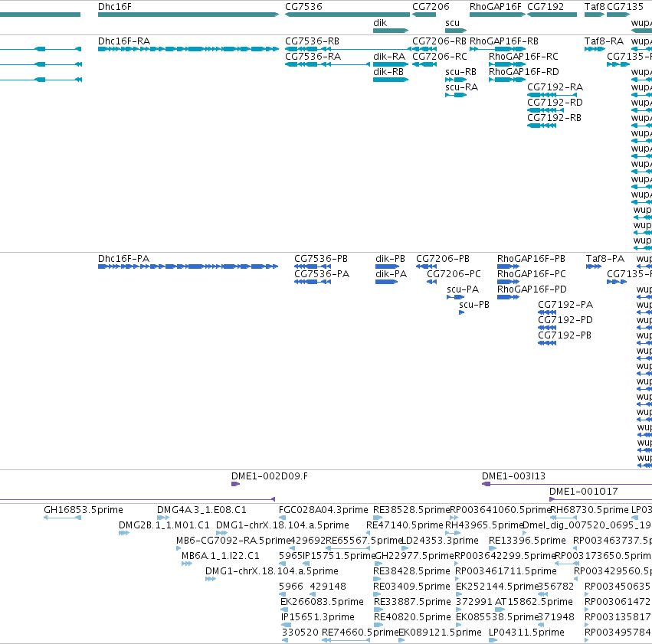The width and height of the screenshot is (652, 644).
Task: Open the dik-RB transcript label
Action: pos(388,72)
